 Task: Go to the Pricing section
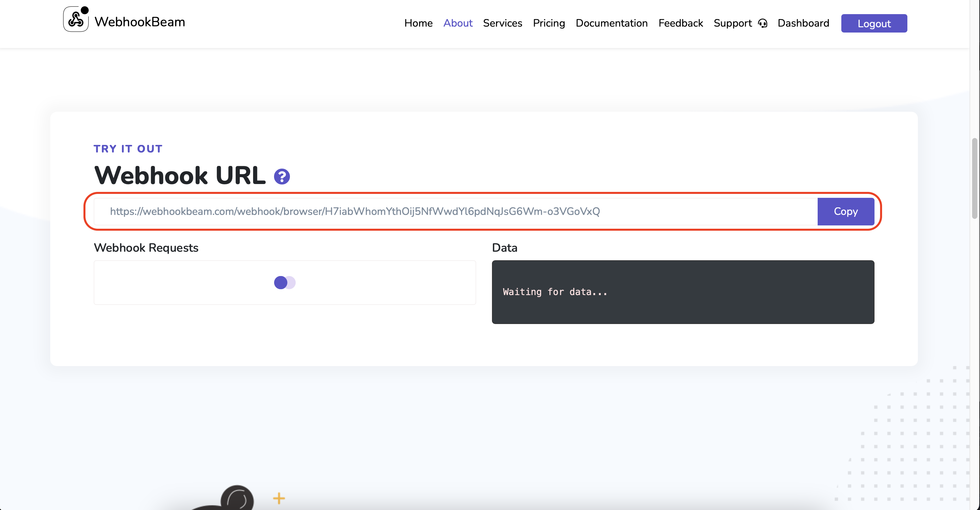(x=549, y=23)
